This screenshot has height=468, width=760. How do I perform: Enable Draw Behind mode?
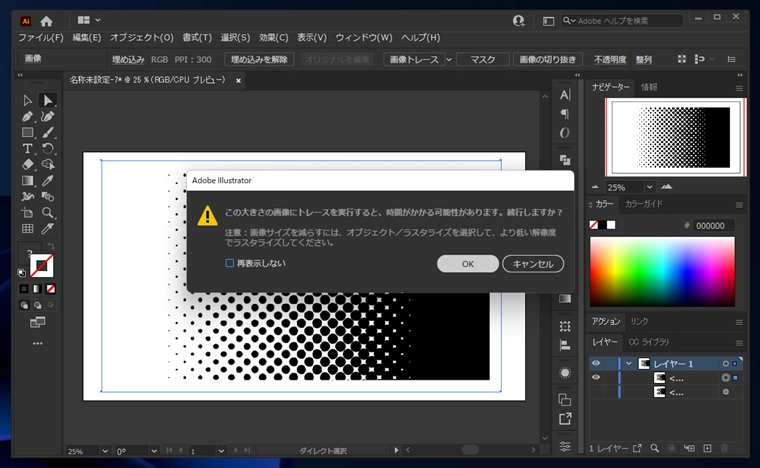pos(37,305)
